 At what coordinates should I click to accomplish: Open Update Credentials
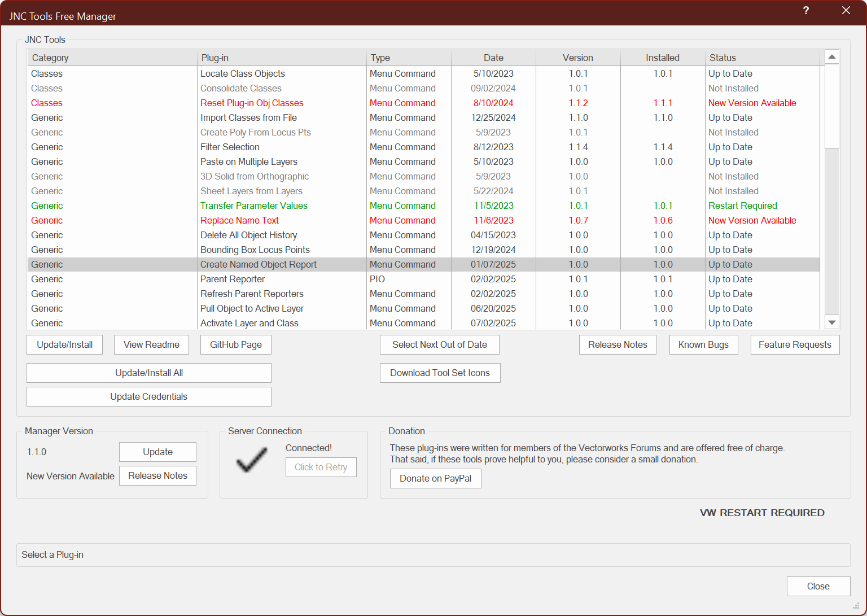pos(148,396)
